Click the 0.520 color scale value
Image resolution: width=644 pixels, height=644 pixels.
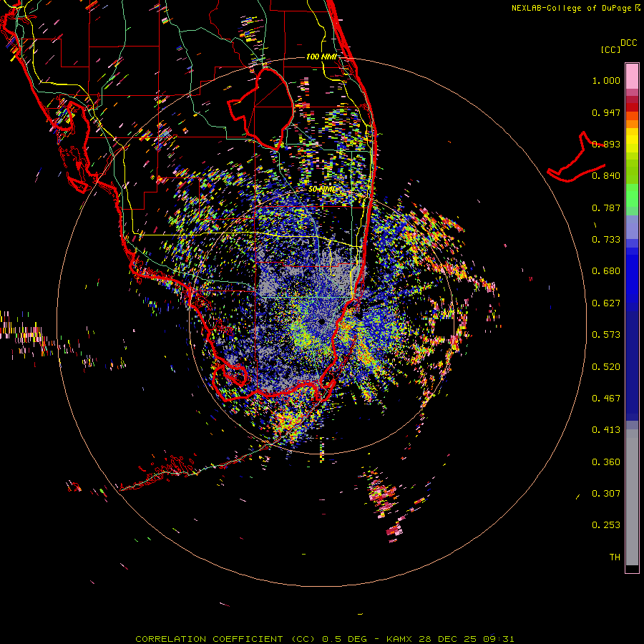tap(606, 367)
